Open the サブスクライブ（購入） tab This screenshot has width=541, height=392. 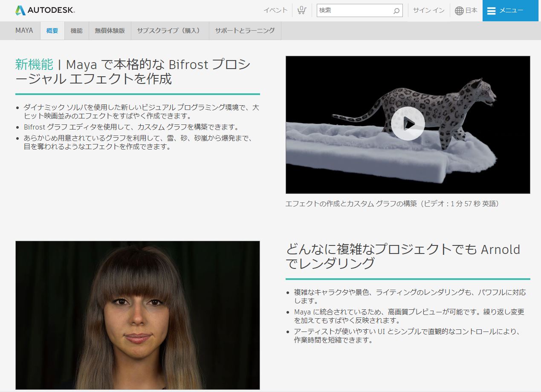pyautogui.click(x=170, y=31)
